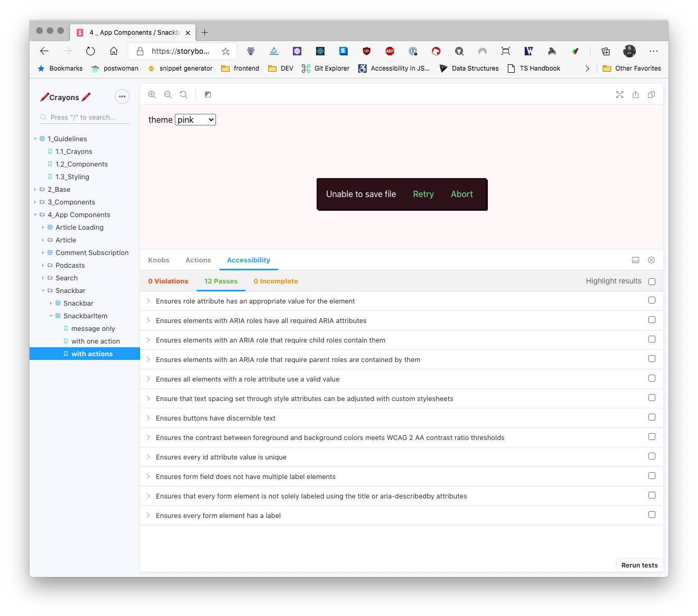
Task: Switch to the Knobs tab
Action: click(159, 260)
